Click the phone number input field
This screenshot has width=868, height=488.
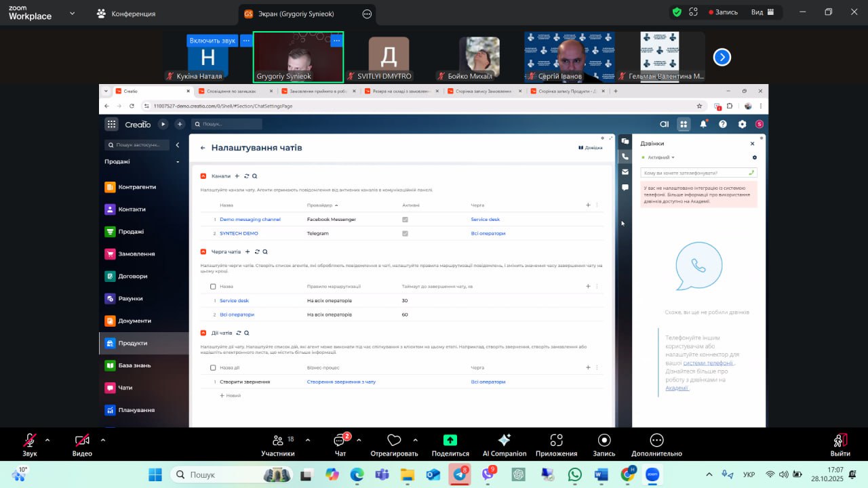(694, 173)
